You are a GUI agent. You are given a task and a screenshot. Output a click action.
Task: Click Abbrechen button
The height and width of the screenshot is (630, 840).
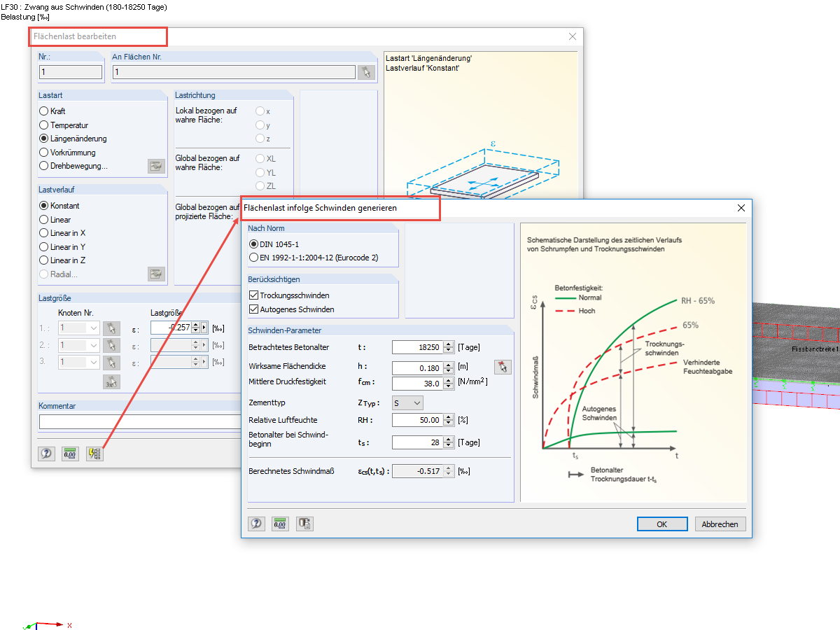720,524
